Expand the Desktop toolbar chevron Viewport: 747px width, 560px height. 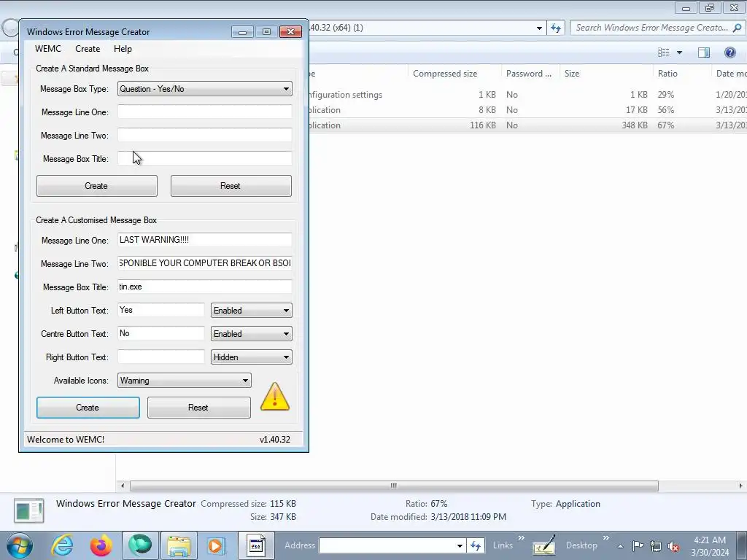606,539
